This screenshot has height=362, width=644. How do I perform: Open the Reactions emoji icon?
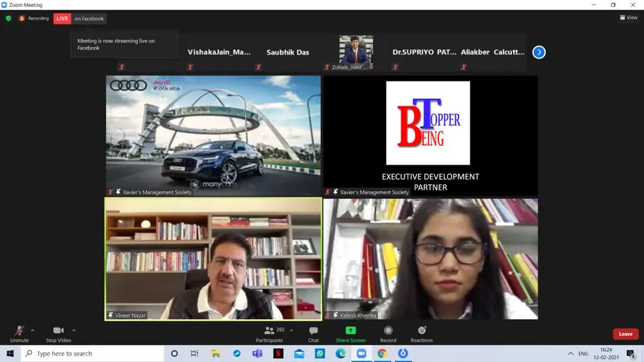(x=422, y=331)
